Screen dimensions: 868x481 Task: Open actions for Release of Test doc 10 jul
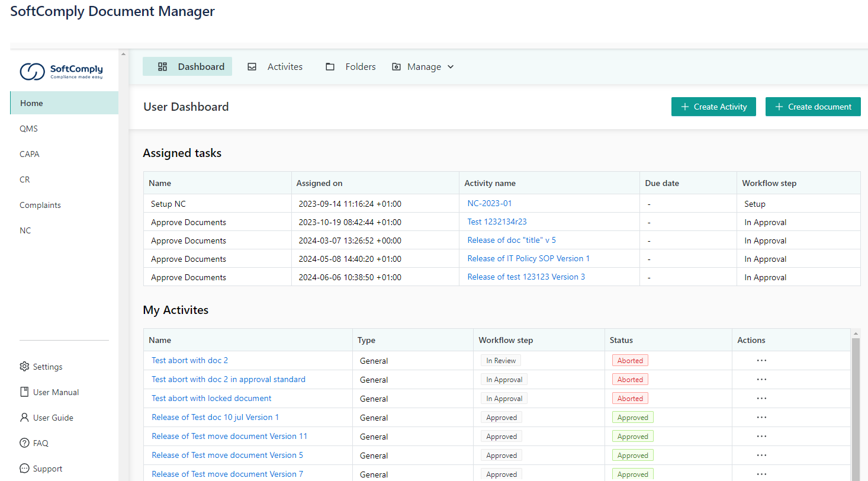(761, 417)
